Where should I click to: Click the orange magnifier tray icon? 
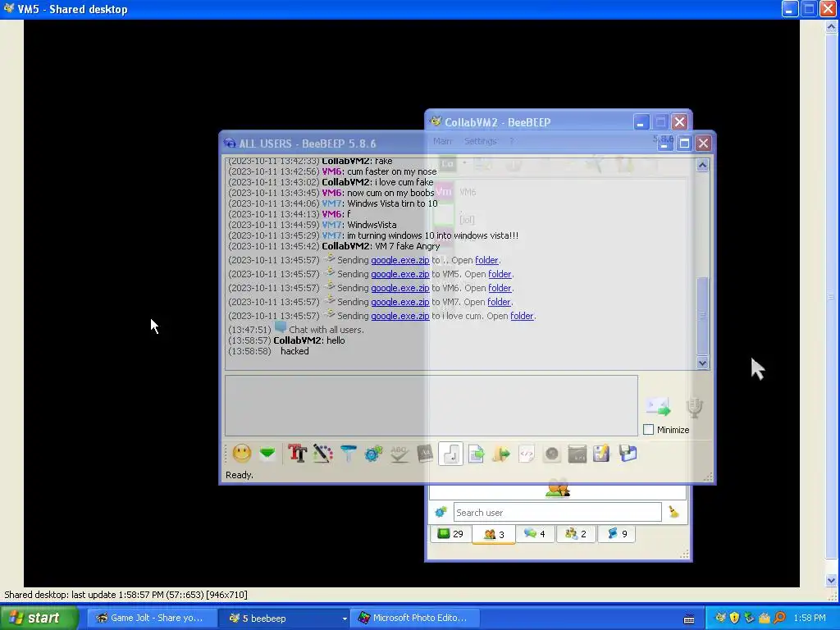(779, 619)
